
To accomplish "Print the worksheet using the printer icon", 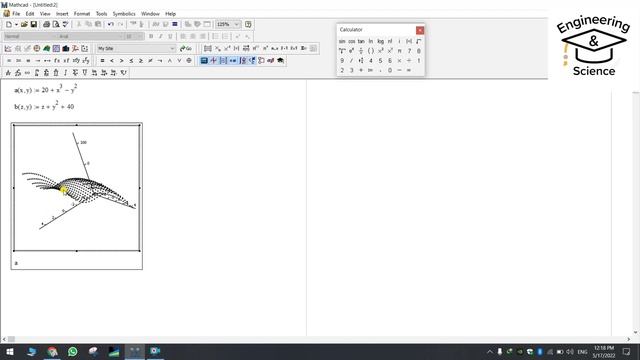I will tap(46, 24).
